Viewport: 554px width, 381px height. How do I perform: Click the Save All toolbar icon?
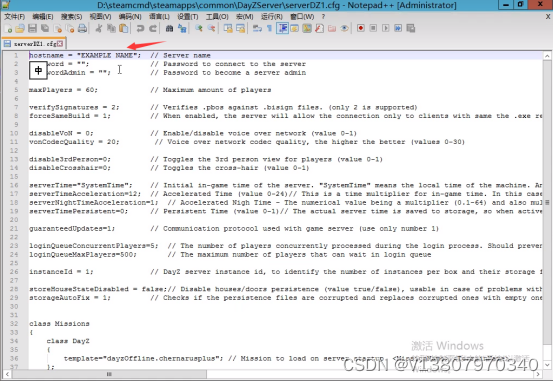click(45, 29)
